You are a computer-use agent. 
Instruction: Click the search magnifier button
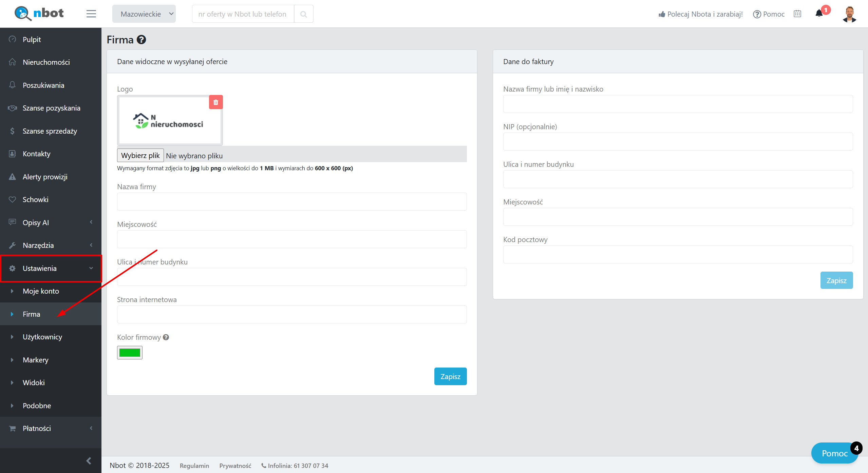pyautogui.click(x=303, y=14)
